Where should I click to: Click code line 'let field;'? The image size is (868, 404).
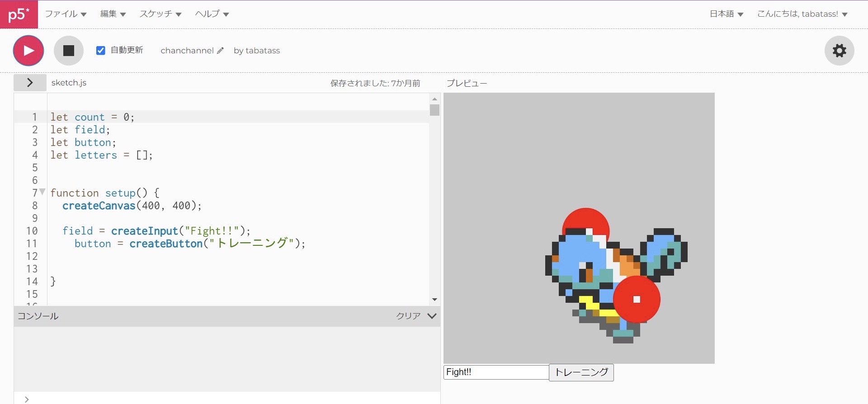pos(80,130)
